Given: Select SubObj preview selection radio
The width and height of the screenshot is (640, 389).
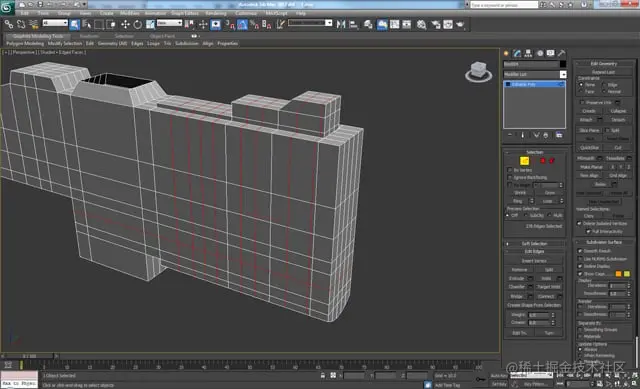Looking at the screenshot, I should [x=526, y=215].
